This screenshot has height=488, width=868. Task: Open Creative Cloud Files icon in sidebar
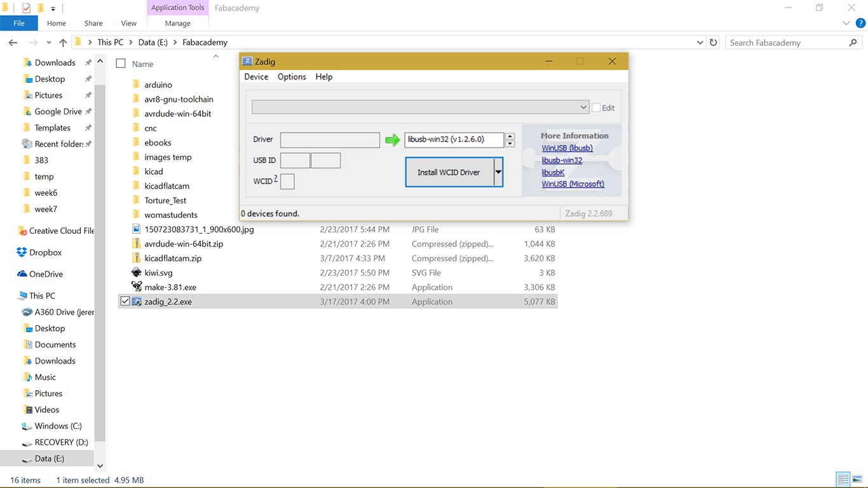pos(22,231)
